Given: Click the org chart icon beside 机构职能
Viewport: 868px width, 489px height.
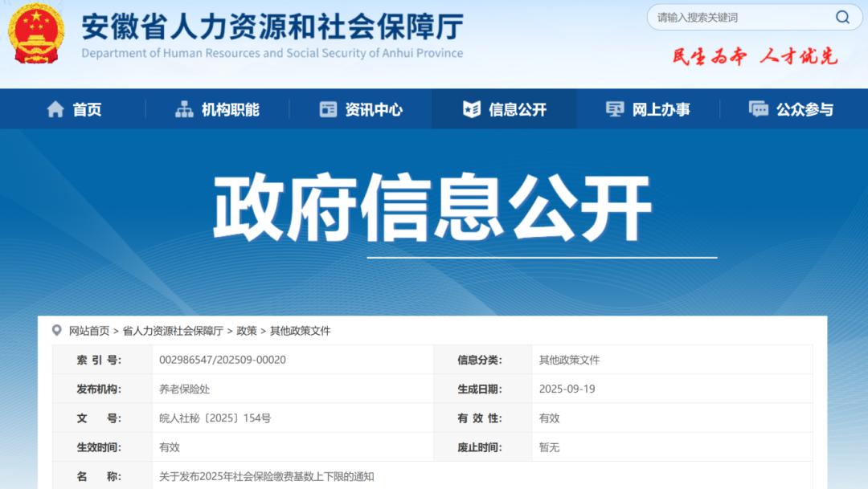Looking at the screenshot, I should (x=184, y=110).
